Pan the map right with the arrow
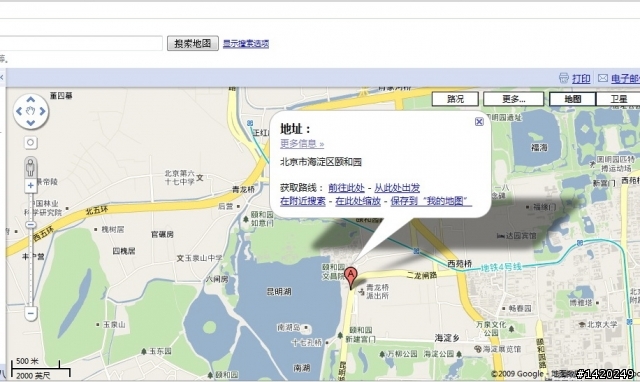Image resolution: width=640 pixels, height=382 pixels. pyautogui.click(x=42, y=111)
